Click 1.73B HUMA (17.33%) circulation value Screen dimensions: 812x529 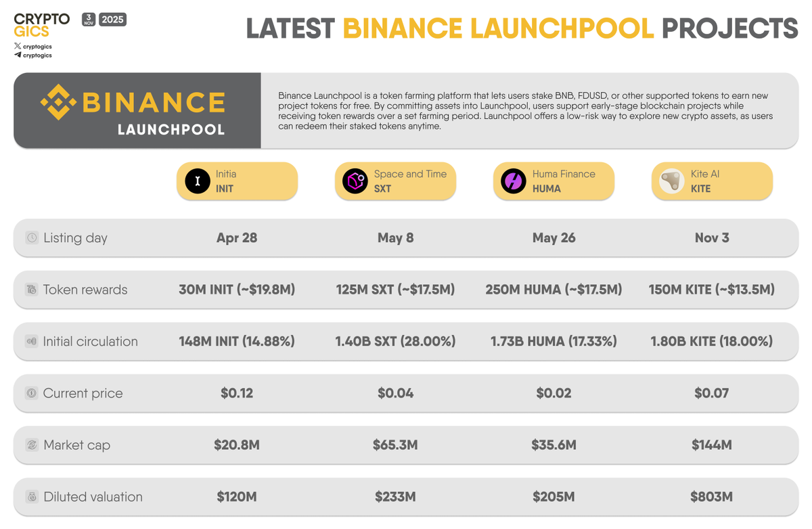tap(554, 342)
